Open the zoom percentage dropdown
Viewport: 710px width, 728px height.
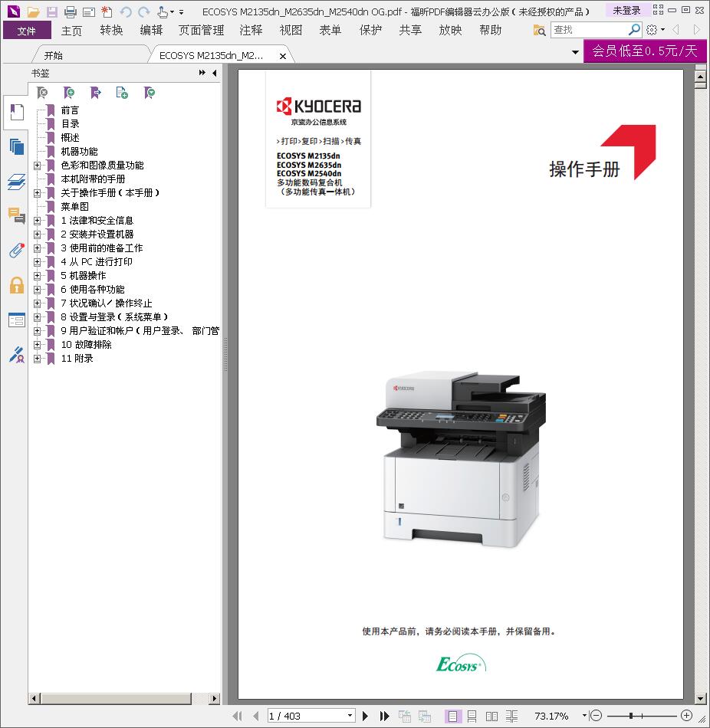point(584,716)
